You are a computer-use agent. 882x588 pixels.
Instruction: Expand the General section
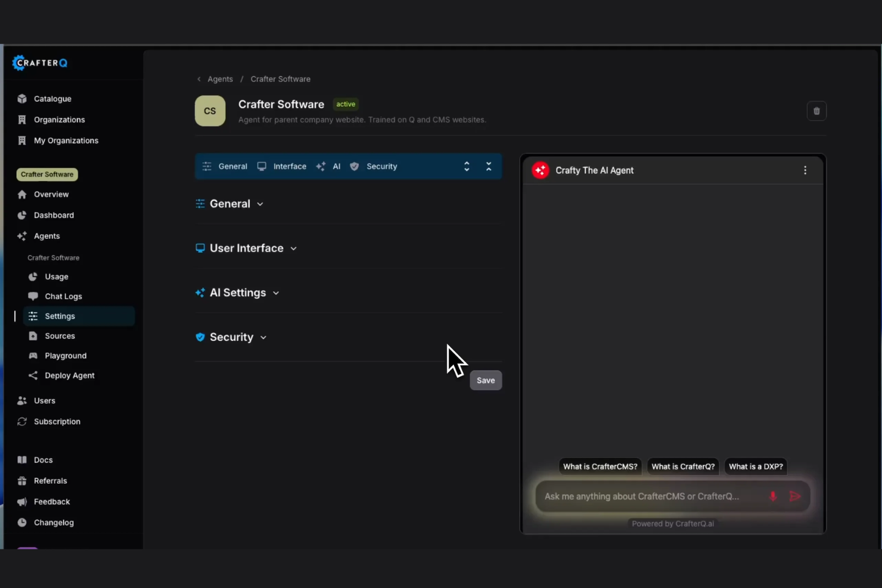229,204
